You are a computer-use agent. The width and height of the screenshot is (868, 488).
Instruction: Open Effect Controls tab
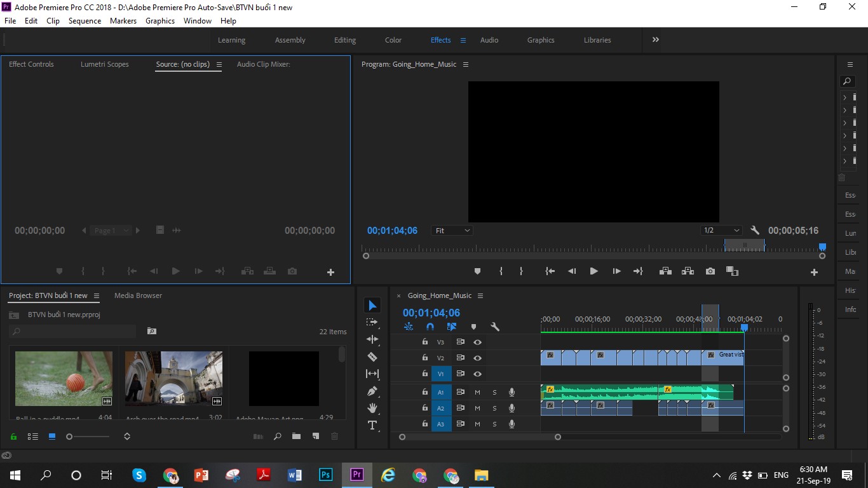click(x=31, y=64)
